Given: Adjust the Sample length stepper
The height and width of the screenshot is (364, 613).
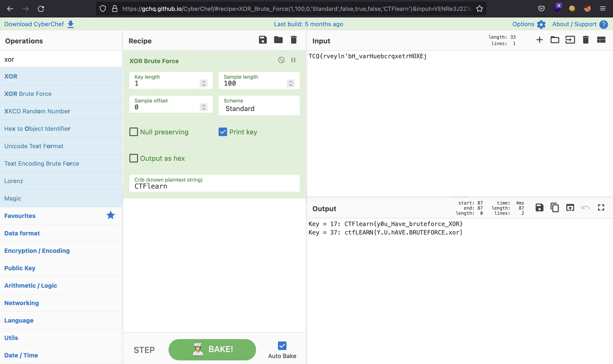Looking at the screenshot, I should click(x=291, y=83).
